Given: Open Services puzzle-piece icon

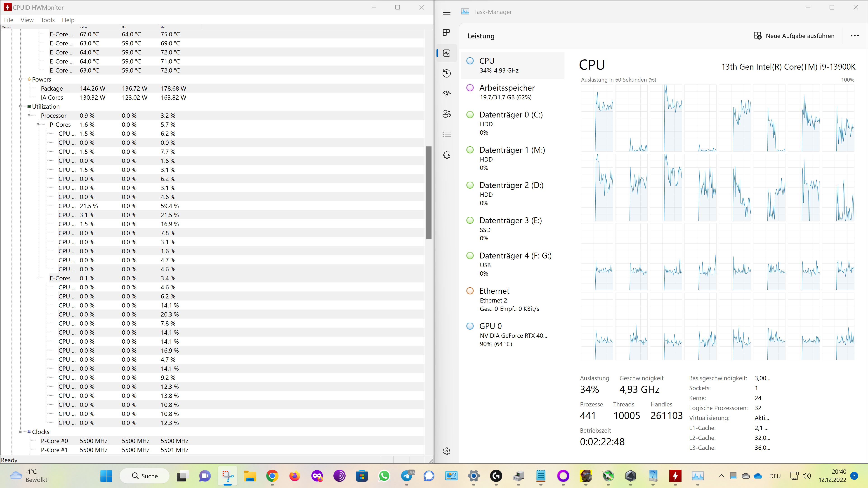Looking at the screenshot, I should click(x=446, y=155).
